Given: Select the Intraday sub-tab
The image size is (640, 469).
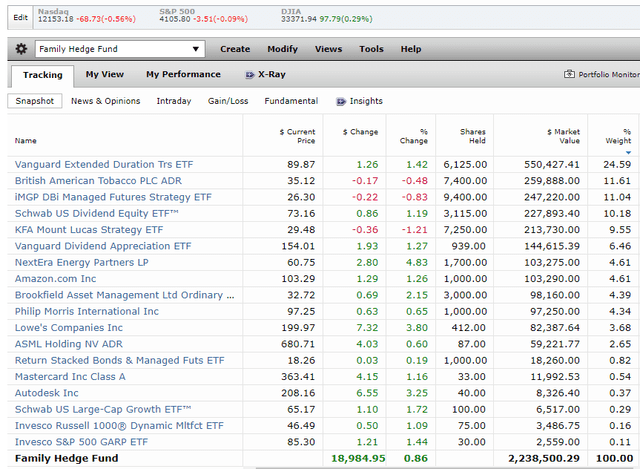Looking at the screenshot, I should (174, 101).
